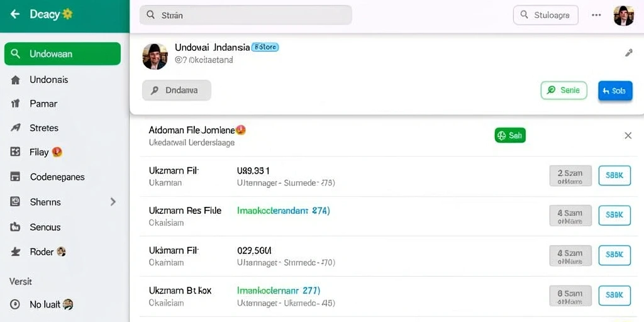Click the green Senie button
The image size is (644, 322).
(564, 91)
